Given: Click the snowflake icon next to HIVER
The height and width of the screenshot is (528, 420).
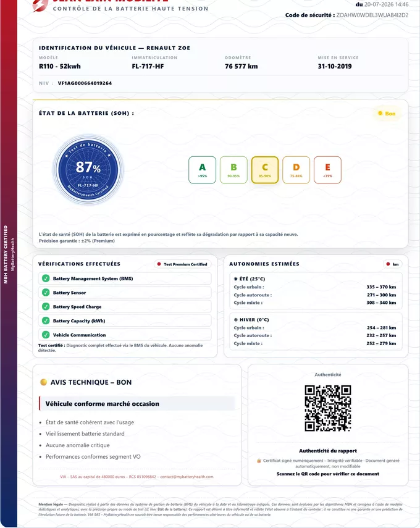Looking at the screenshot, I should point(236,319).
